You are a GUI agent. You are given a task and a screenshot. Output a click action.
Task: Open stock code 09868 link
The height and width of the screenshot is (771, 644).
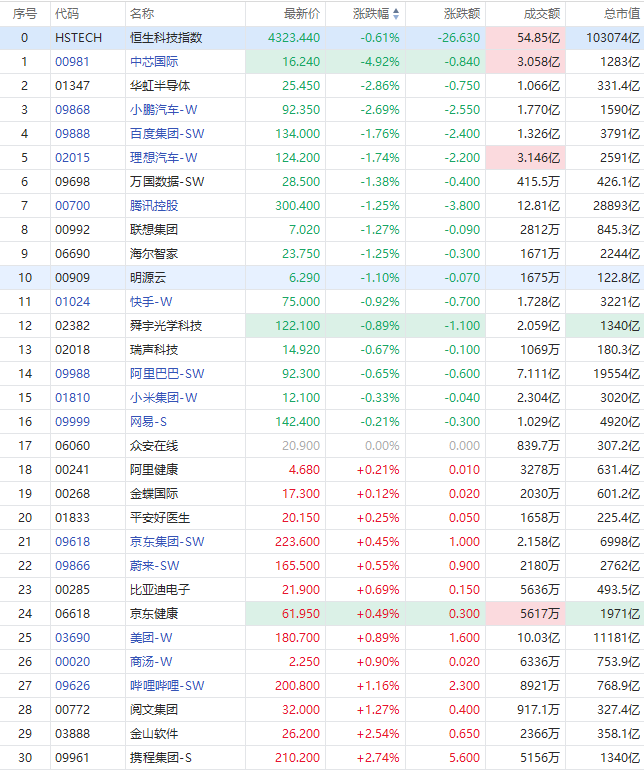[x=72, y=110]
